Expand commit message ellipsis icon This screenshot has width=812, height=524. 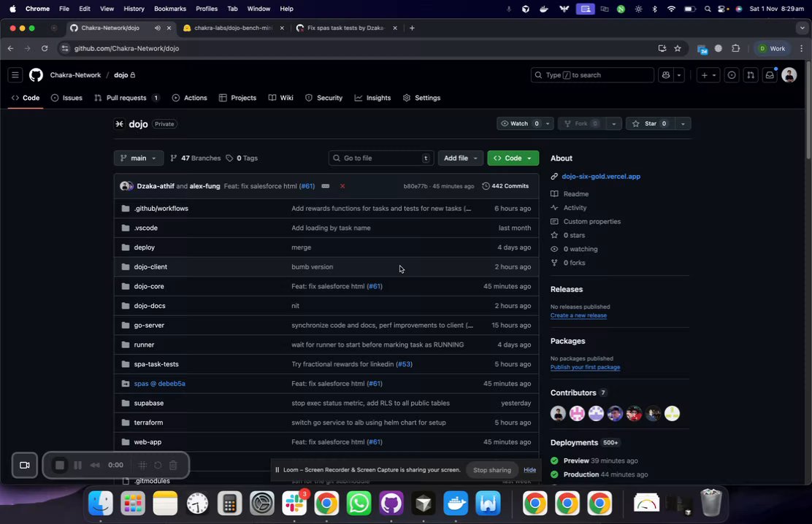pyautogui.click(x=325, y=186)
